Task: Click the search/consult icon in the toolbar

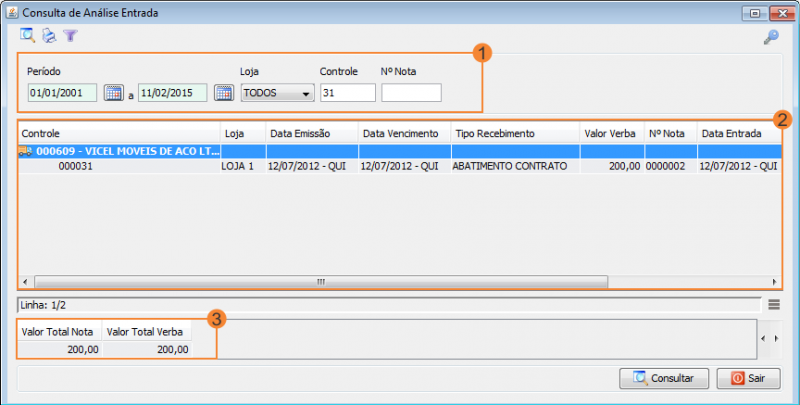Action: [28, 36]
